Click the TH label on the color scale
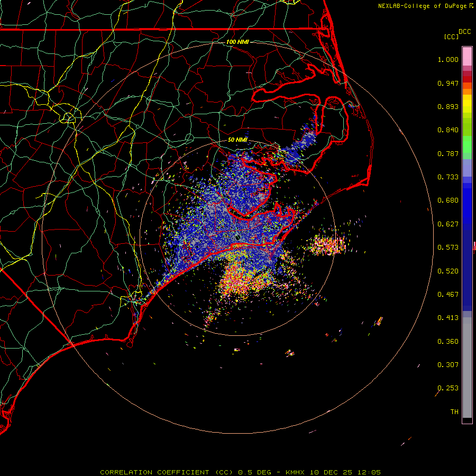Screen dimensions: 476x476 (454, 412)
